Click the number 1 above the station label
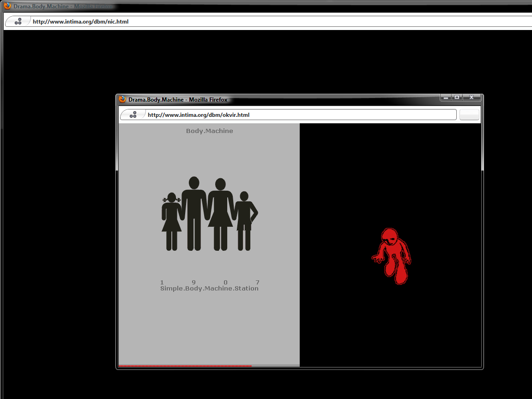 click(162, 282)
